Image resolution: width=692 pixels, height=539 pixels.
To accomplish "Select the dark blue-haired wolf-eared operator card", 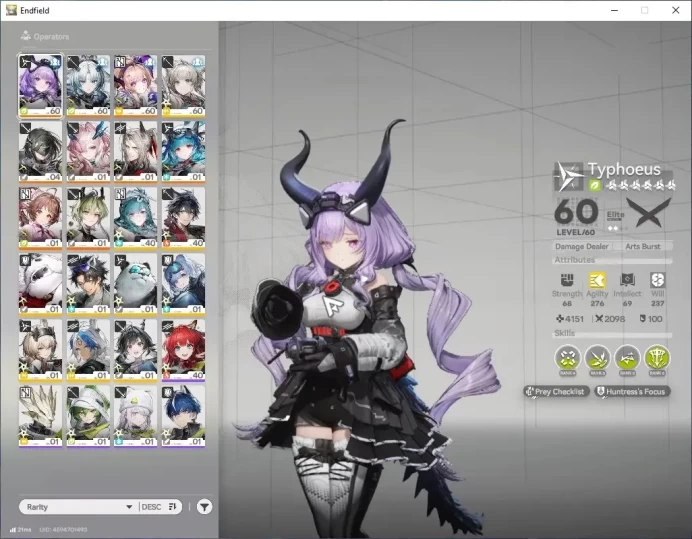I will point(183,417).
